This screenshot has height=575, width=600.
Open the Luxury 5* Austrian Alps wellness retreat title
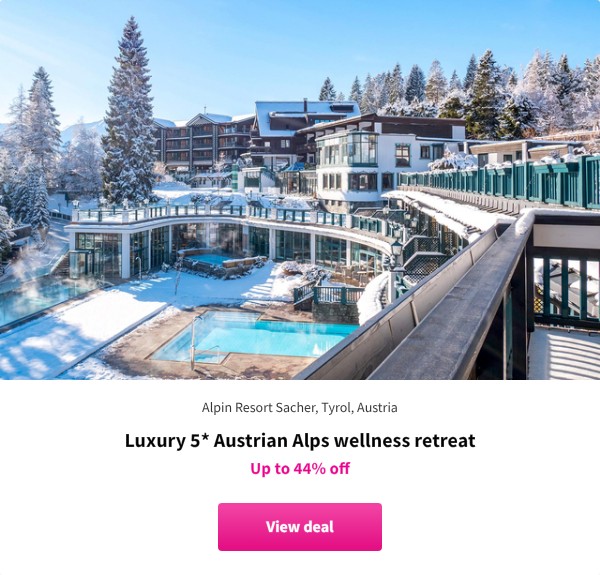(300, 440)
